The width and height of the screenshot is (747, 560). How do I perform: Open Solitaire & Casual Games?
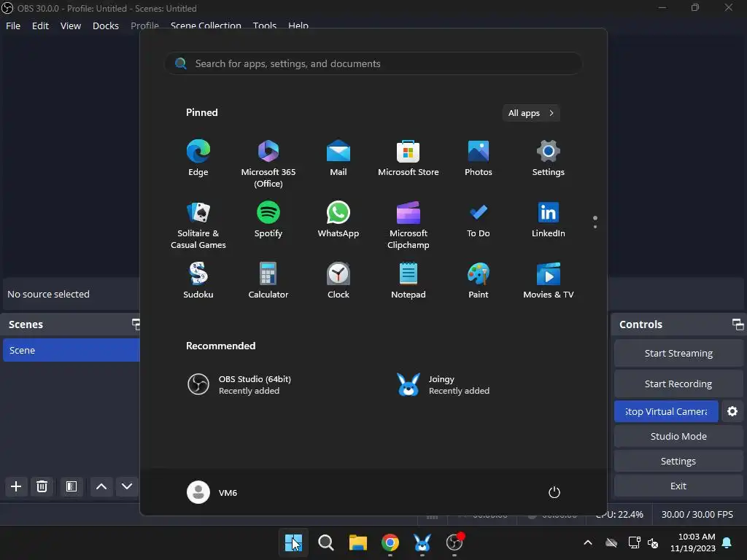tap(198, 226)
